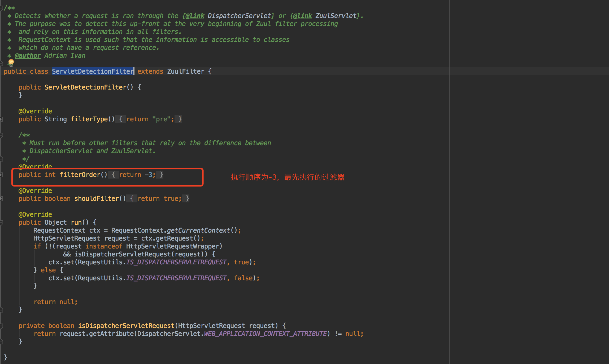609x364 pixels.
Task: Click the selected ServletDetectionFilter class name
Action: pyautogui.click(x=93, y=72)
